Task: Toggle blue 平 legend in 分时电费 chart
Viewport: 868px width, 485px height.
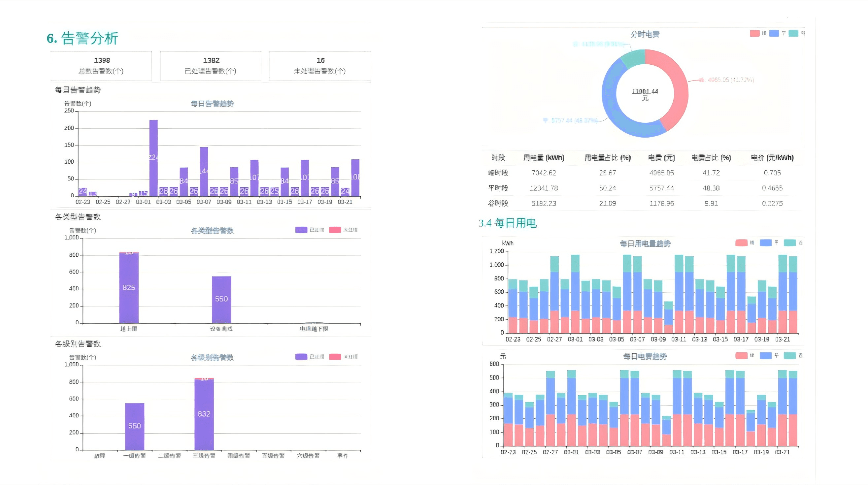Action: pos(774,33)
